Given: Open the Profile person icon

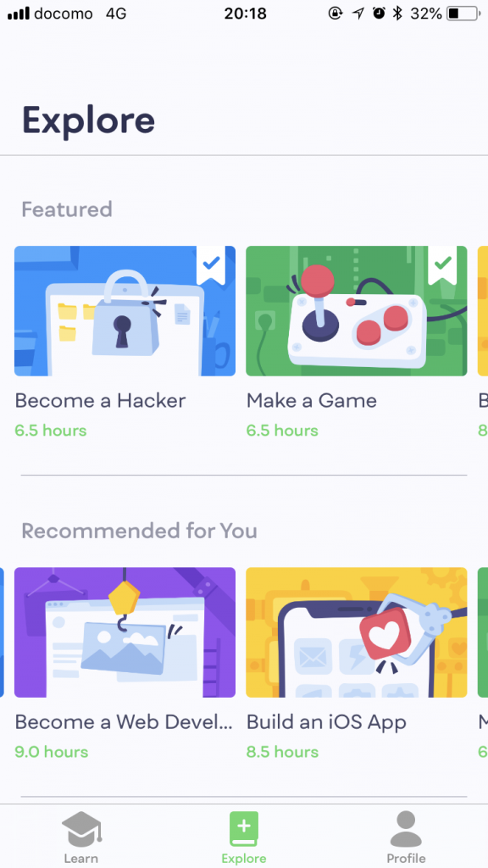Looking at the screenshot, I should [x=406, y=829].
